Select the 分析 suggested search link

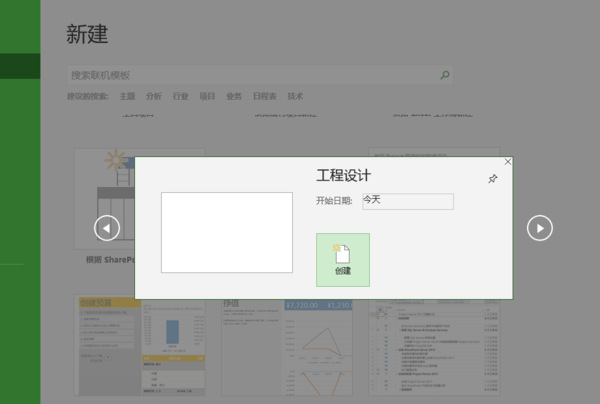(153, 97)
